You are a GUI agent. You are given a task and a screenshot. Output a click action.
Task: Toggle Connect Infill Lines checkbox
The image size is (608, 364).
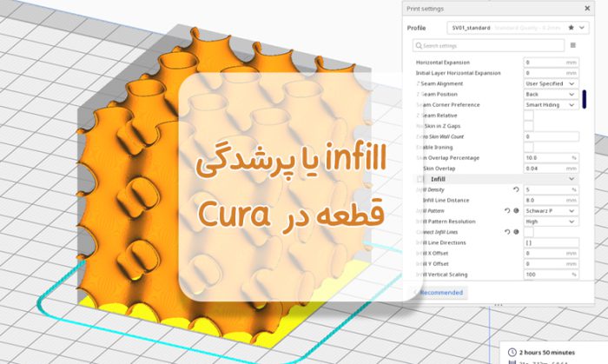528,232
